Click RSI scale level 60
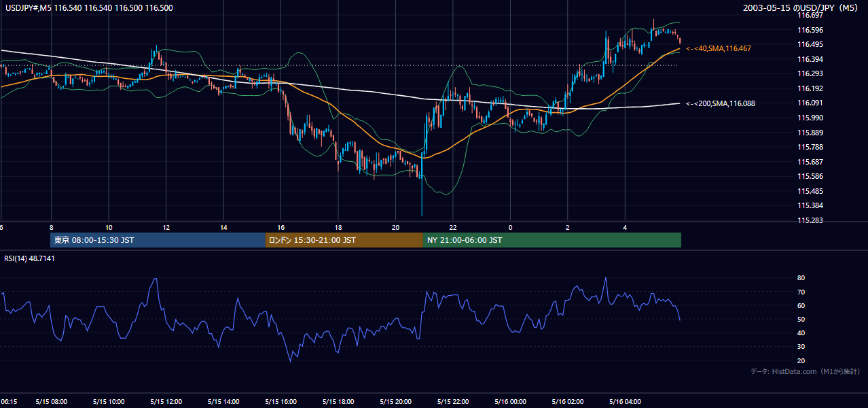The image size is (868, 408). point(801,305)
